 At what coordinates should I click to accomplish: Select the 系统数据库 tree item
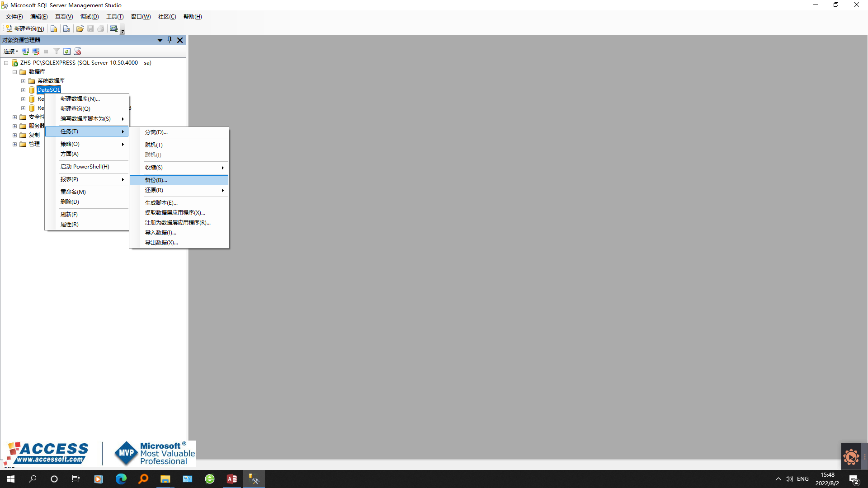click(x=51, y=81)
